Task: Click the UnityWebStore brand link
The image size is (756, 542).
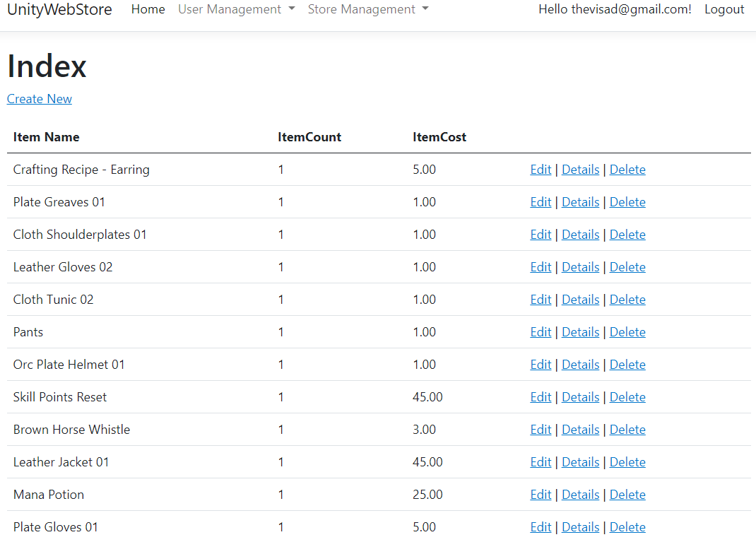Action: pos(59,10)
